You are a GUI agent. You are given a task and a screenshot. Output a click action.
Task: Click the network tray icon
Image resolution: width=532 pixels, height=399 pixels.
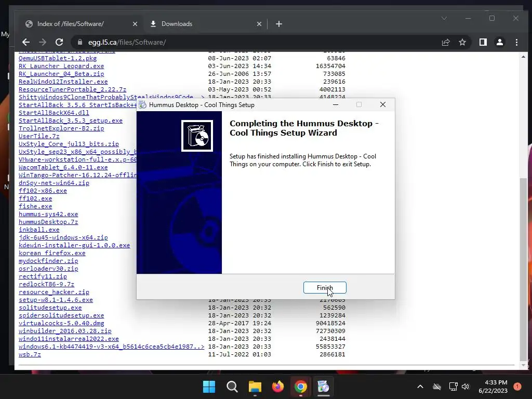[x=453, y=387]
